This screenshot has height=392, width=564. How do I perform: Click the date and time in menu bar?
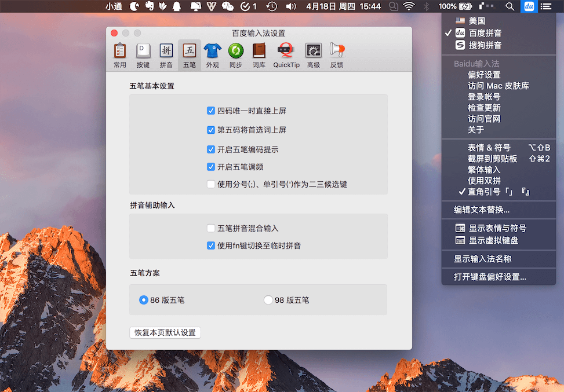click(x=344, y=6)
